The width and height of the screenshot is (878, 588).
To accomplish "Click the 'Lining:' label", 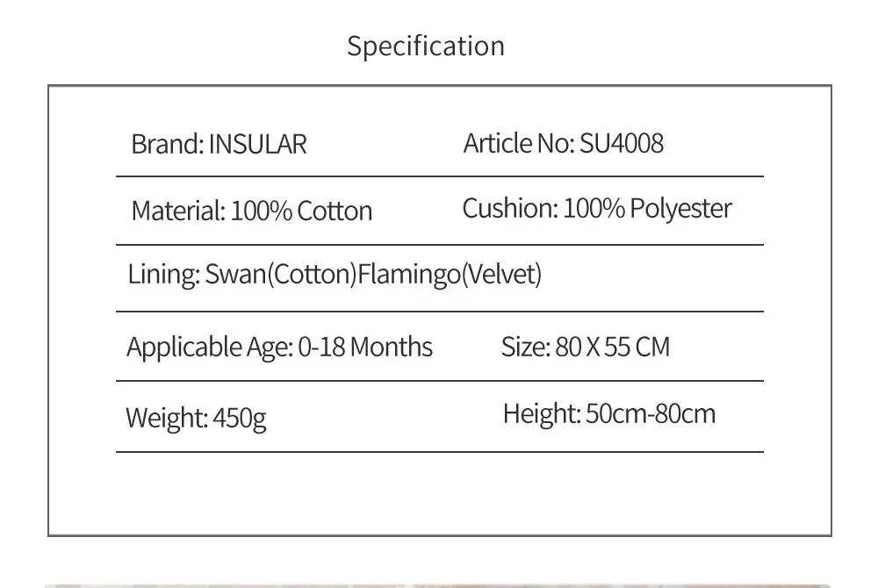I will tap(163, 275).
